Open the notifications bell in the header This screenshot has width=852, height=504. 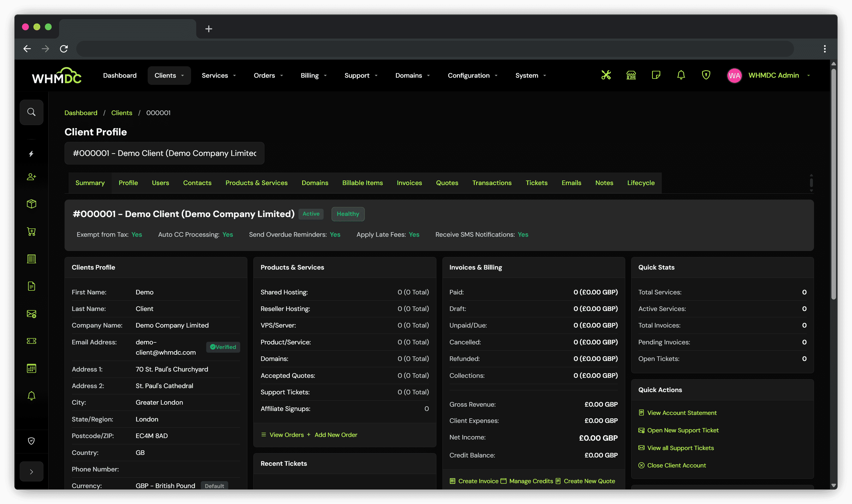click(681, 75)
